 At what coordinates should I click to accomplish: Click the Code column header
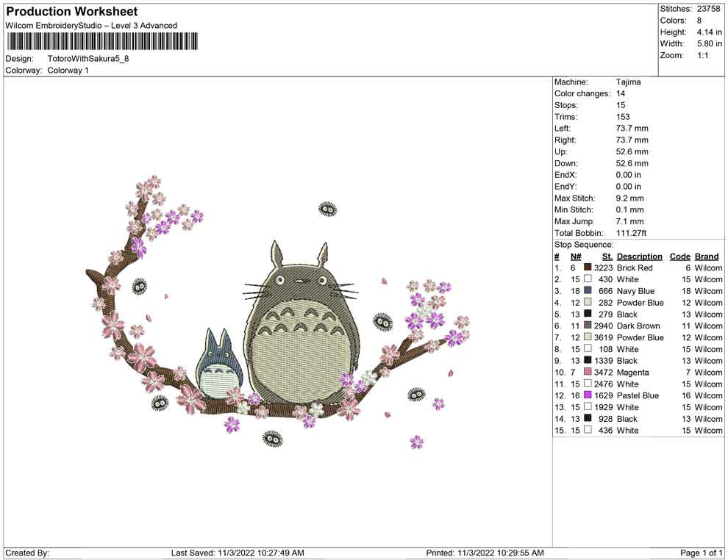coord(679,256)
